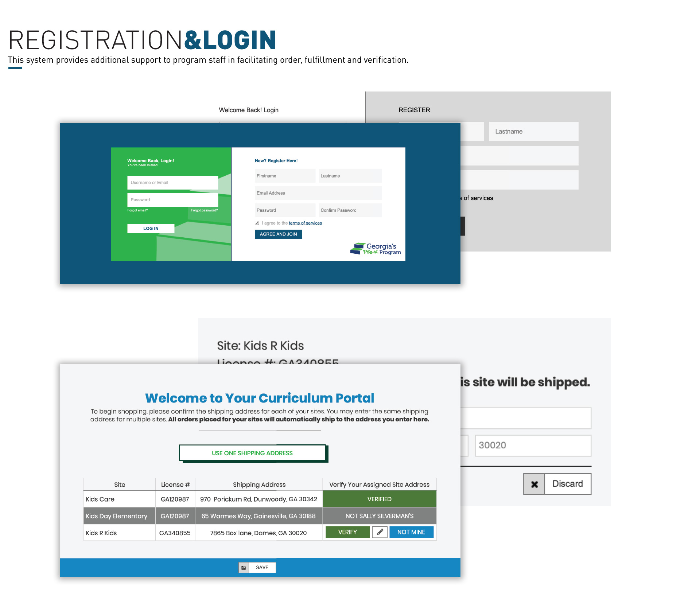Click the X discard icon next to Discard button
This screenshot has height=592, width=700.
click(x=534, y=484)
